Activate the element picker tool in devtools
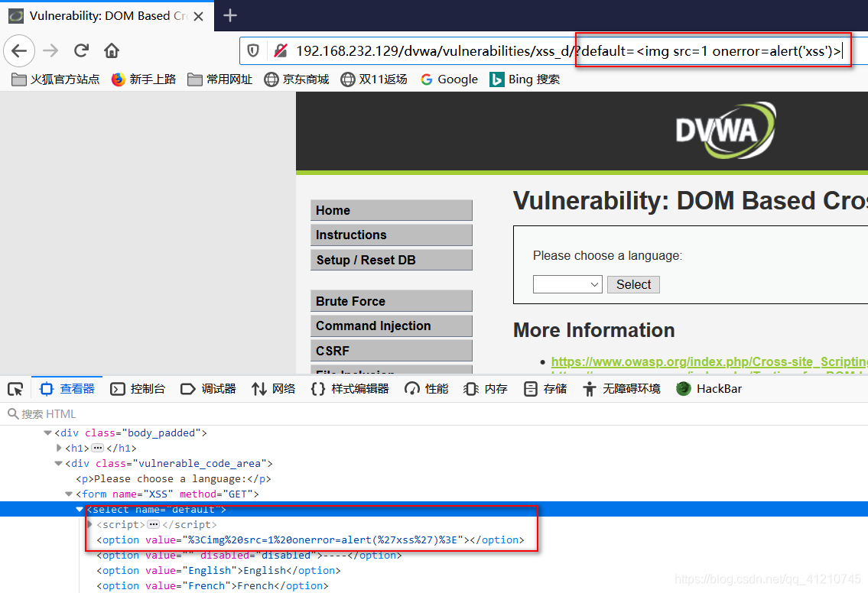The image size is (868, 593). click(15, 389)
